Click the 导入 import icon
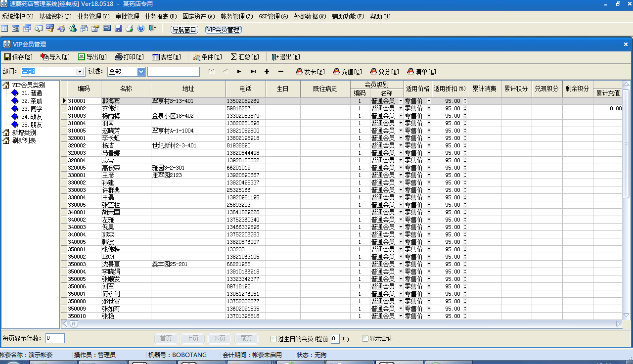Viewport: 633px width, 364px height. pos(45,57)
